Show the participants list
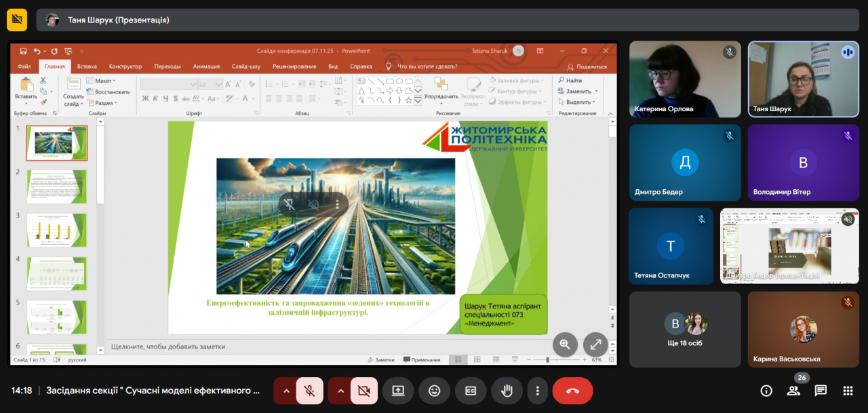This screenshot has height=413, width=868. (793, 391)
